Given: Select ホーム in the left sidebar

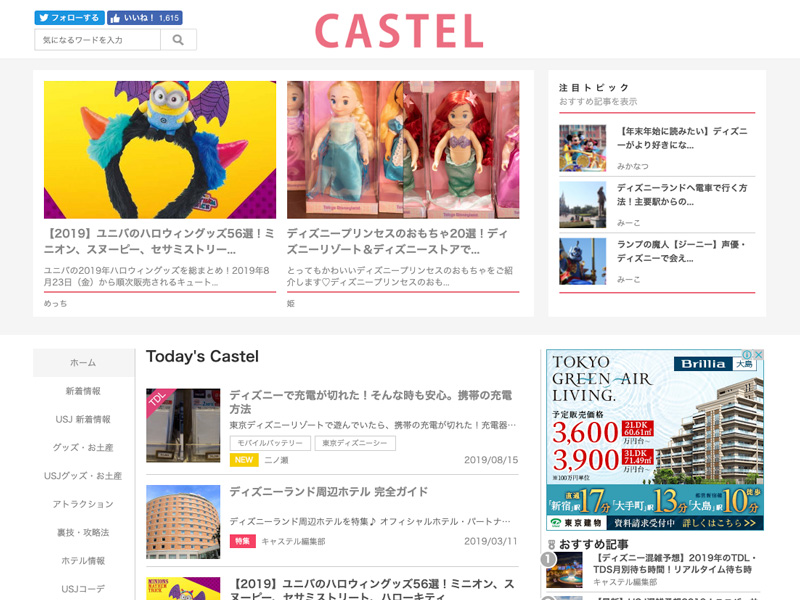Looking at the screenshot, I should point(83,362).
